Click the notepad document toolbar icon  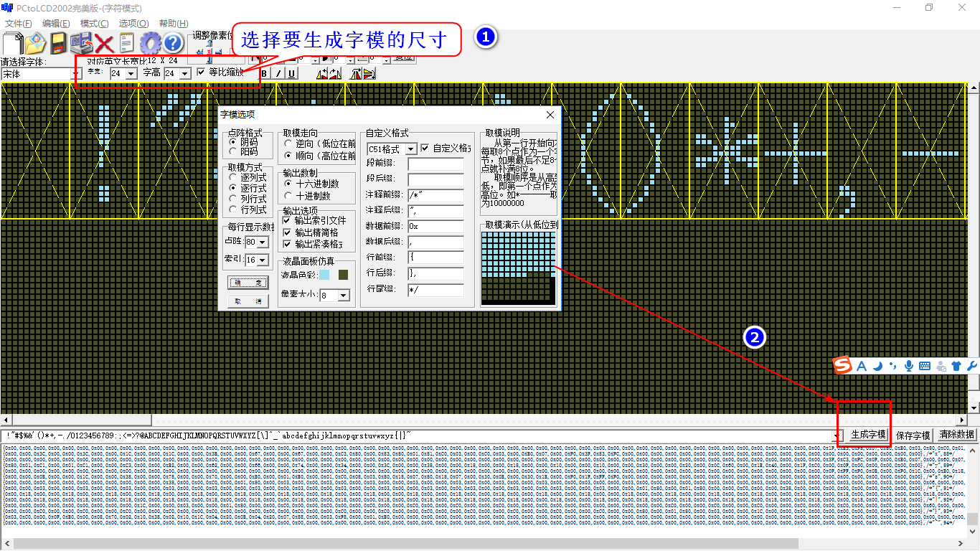(x=127, y=44)
